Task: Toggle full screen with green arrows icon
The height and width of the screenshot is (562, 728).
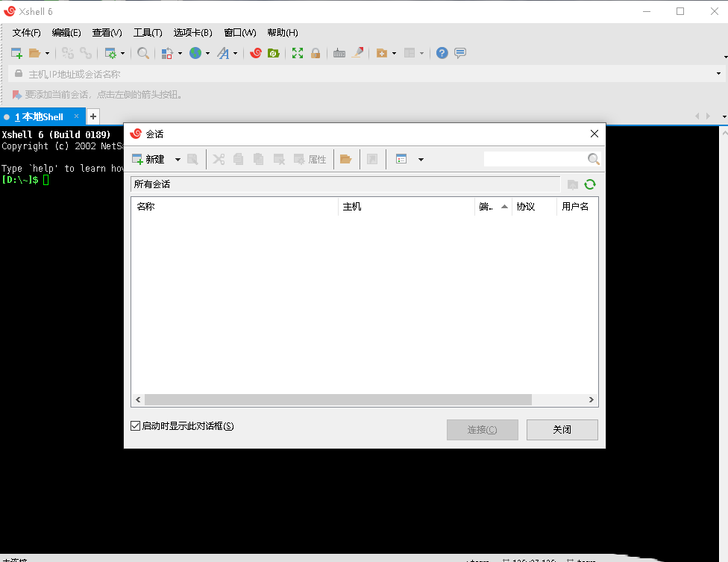Action: tap(298, 54)
